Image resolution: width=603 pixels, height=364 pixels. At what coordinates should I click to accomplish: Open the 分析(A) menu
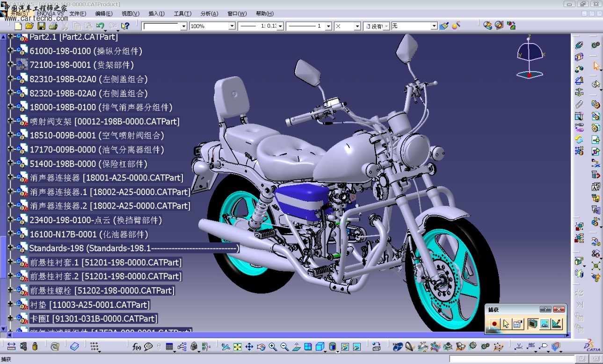[209, 14]
